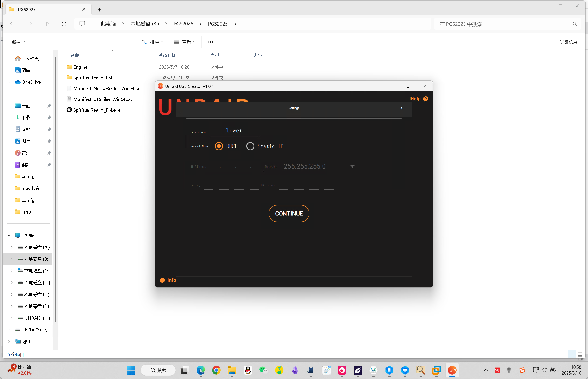Go up one folder level arrow
Image resolution: width=588 pixels, height=379 pixels.
(47, 24)
